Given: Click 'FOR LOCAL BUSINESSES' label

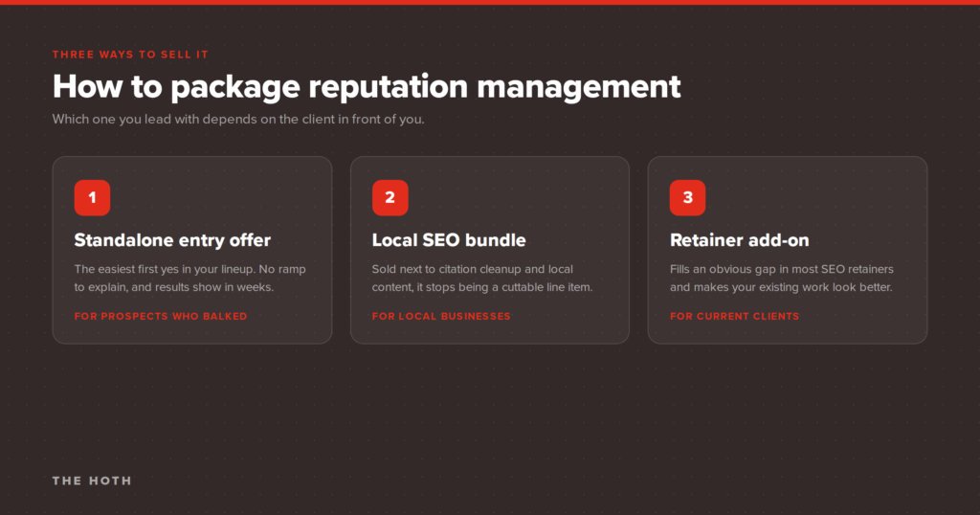Looking at the screenshot, I should 441,316.
